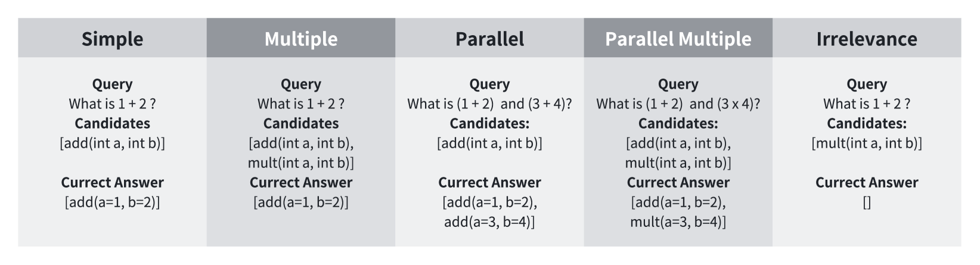
Task: Click the answer '[add(a=1, b=2)]' under Simple
Action: 112,202
